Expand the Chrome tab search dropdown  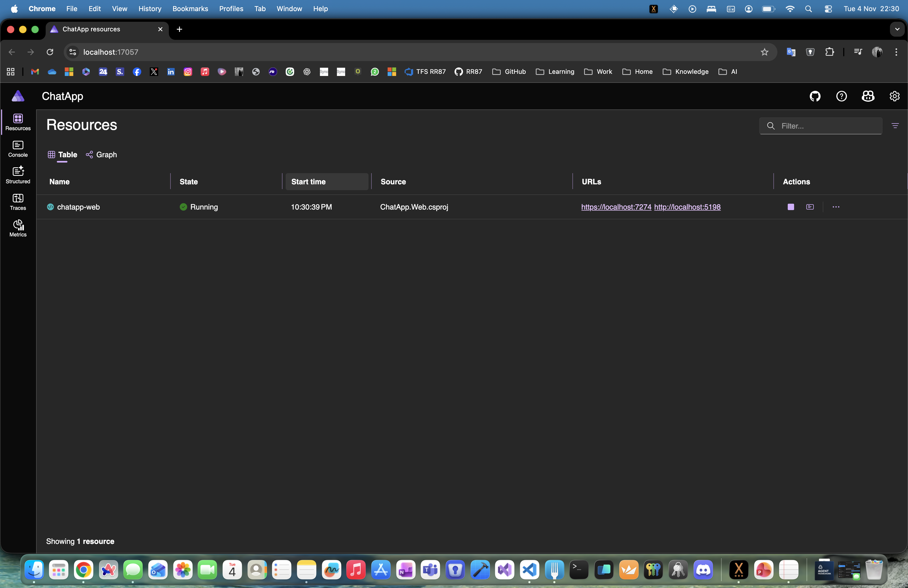[897, 29]
